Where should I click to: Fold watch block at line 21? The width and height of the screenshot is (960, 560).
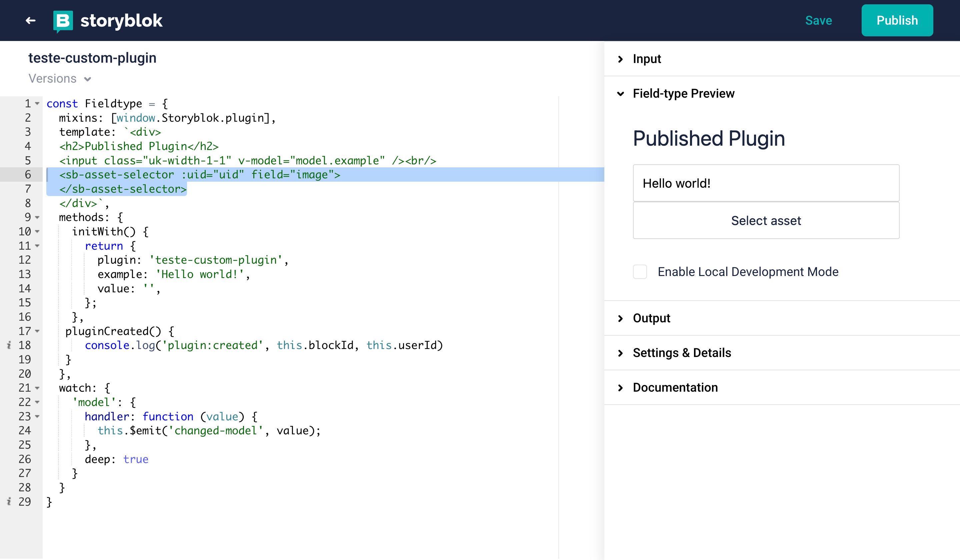pos(37,388)
